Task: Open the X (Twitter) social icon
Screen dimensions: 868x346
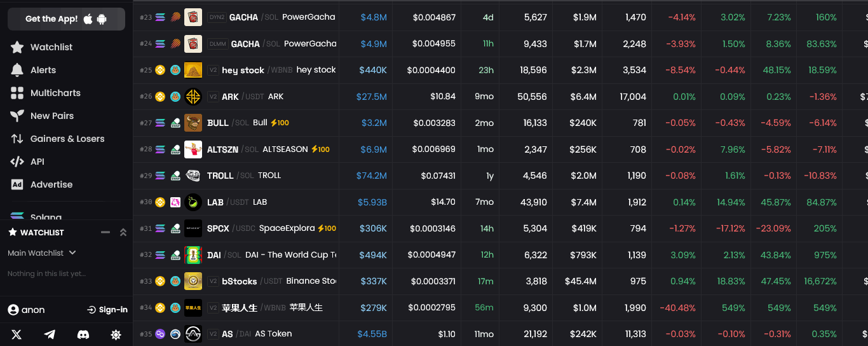Action: (x=17, y=335)
